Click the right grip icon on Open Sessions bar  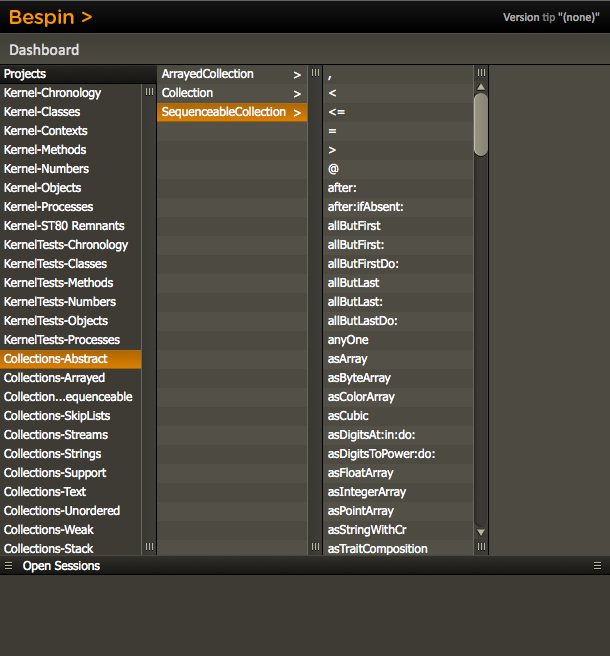tap(597, 566)
